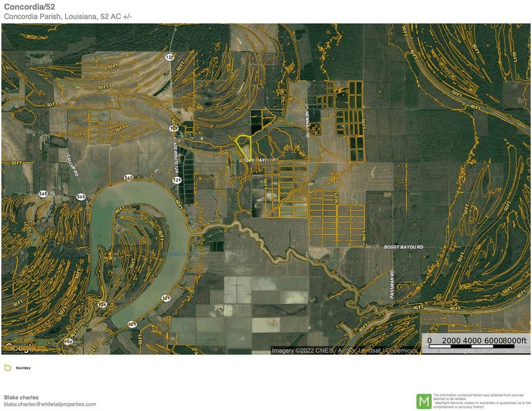Click the yellow parcel boundary outline
Image resolution: width=532 pixels, height=411 pixels.
point(244,145)
